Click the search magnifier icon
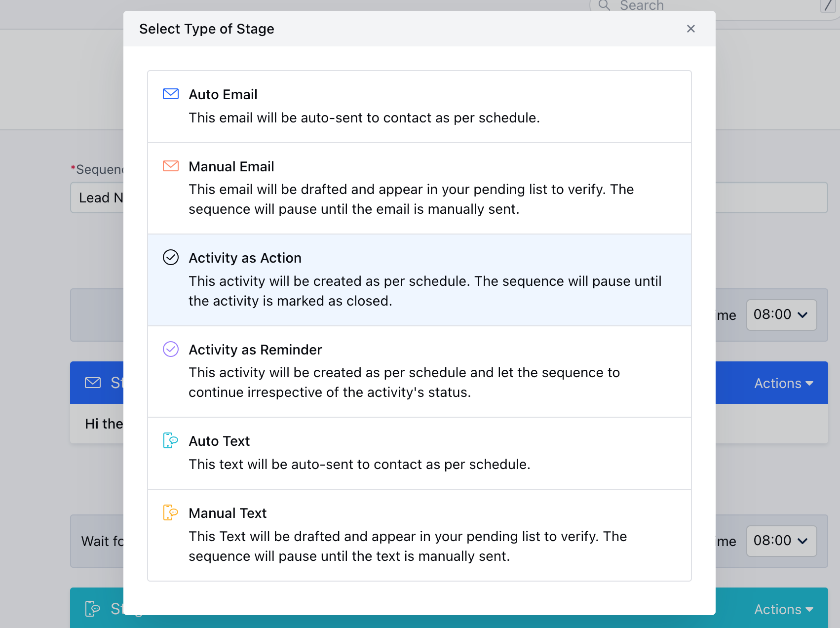 (x=604, y=5)
